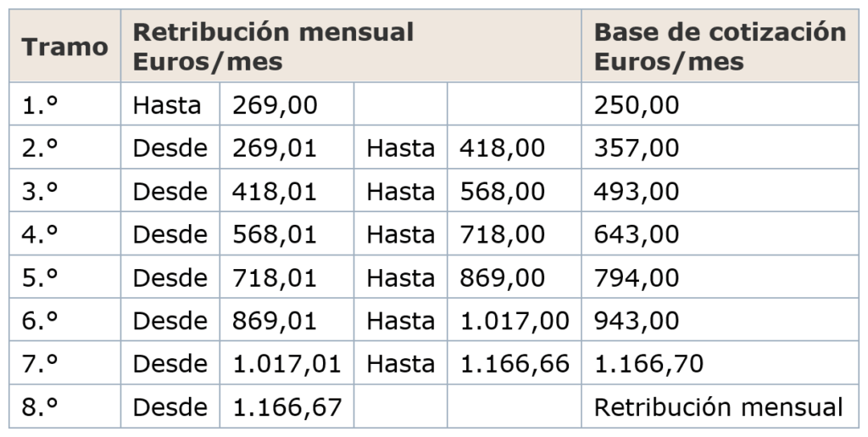The image size is (868, 437).
Task: Click the 643,00 base cell
Action: coord(637,234)
